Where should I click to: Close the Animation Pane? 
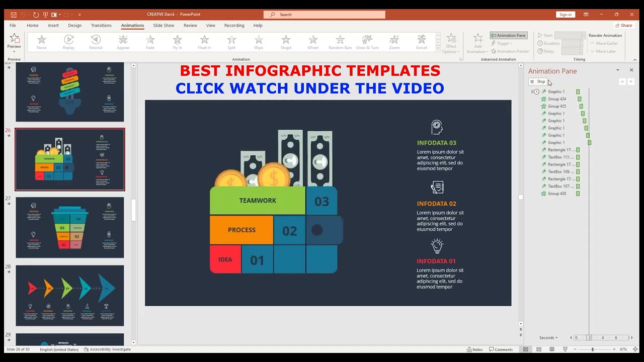click(631, 70)
